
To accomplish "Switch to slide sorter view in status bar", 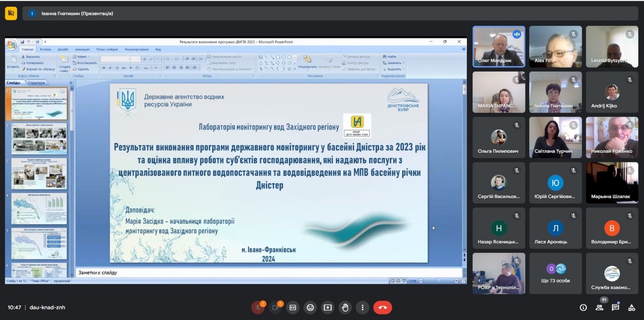I will 398,281.
